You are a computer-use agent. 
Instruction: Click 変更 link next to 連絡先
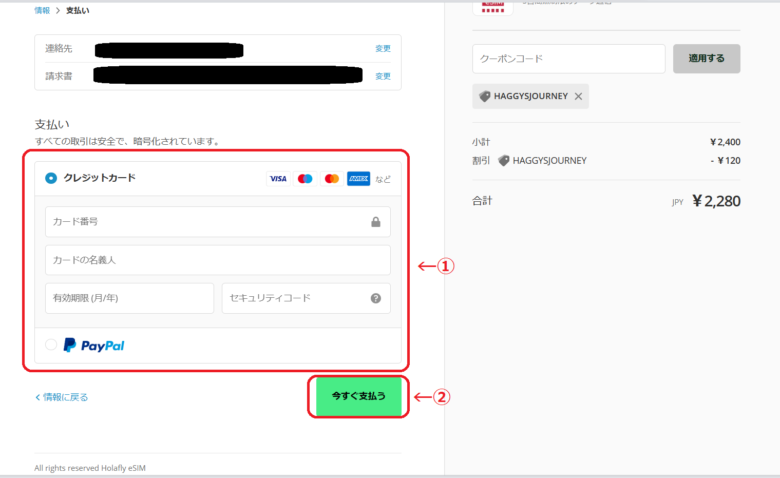(x=383, y=48)
